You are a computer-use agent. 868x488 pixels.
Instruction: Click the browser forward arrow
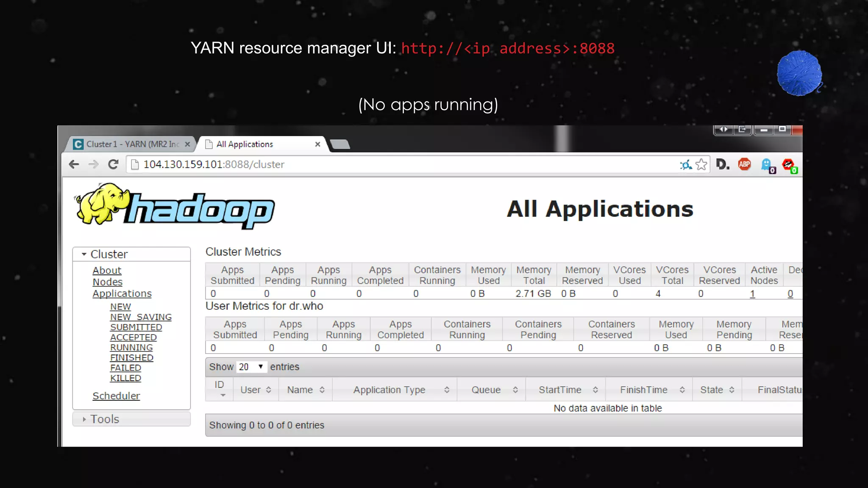(x=93, y=164)
